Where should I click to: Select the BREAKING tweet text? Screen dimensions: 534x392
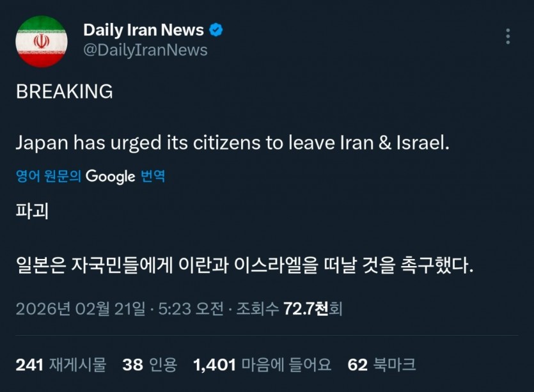click(x=63, y=91)
